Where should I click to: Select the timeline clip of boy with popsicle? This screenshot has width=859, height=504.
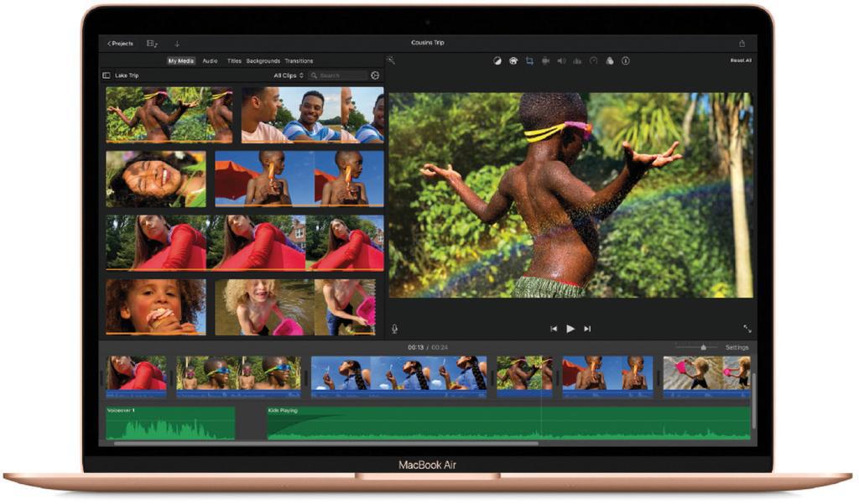coord(607,377)
